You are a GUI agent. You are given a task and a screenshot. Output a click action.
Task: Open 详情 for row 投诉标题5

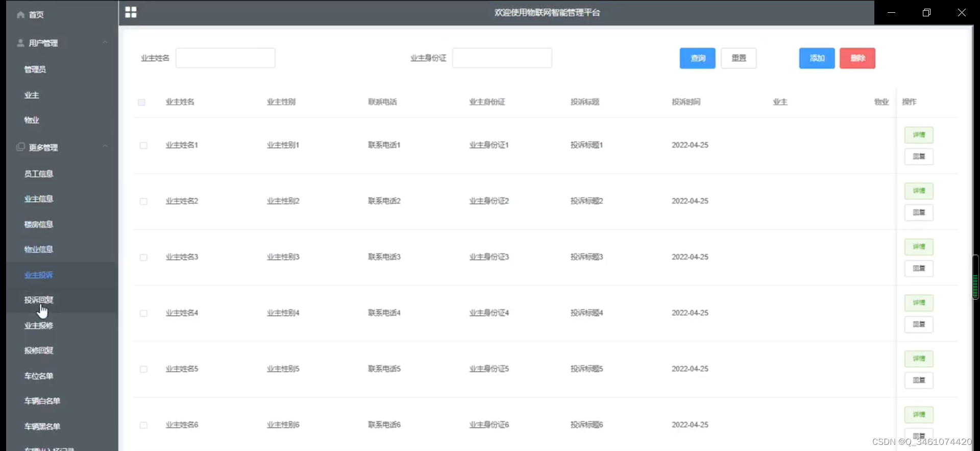[919, 359]
